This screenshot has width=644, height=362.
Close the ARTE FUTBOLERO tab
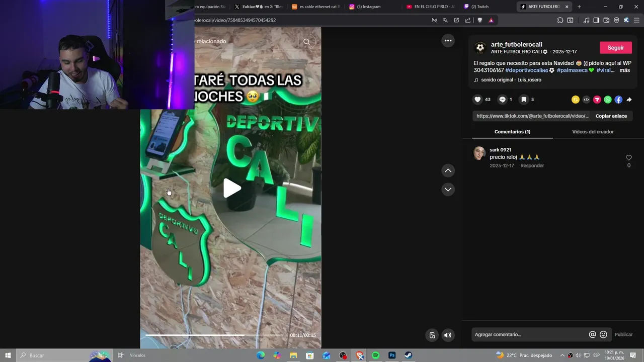pos(567,7)
